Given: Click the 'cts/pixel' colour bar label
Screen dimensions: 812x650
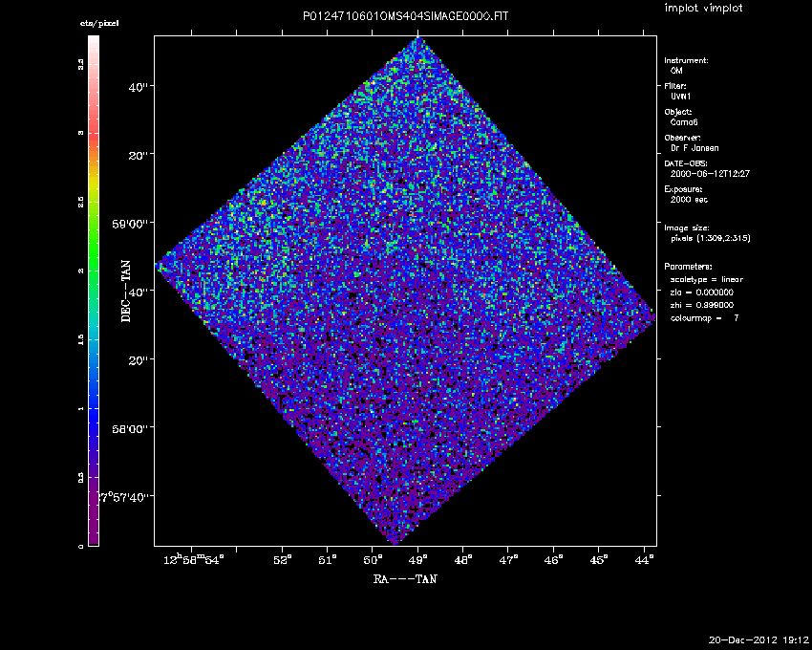Looking at the screenshot, I should pyautogui.click(x=97, y=23).
